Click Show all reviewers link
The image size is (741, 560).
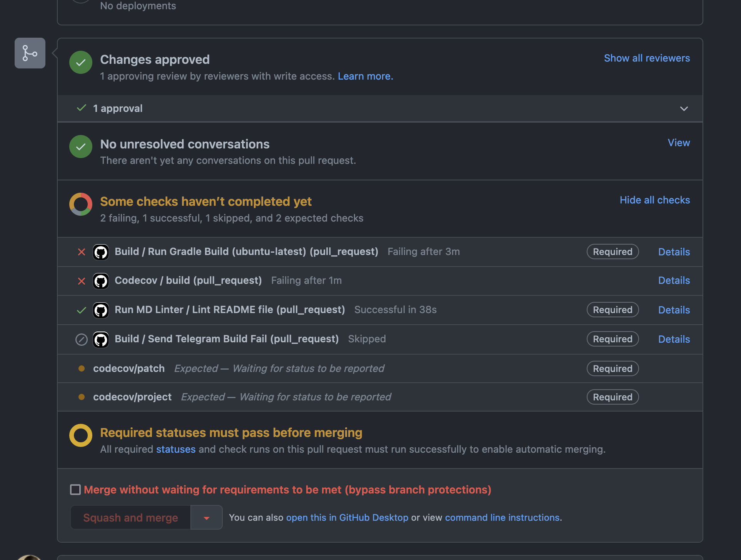coord(647,58)
